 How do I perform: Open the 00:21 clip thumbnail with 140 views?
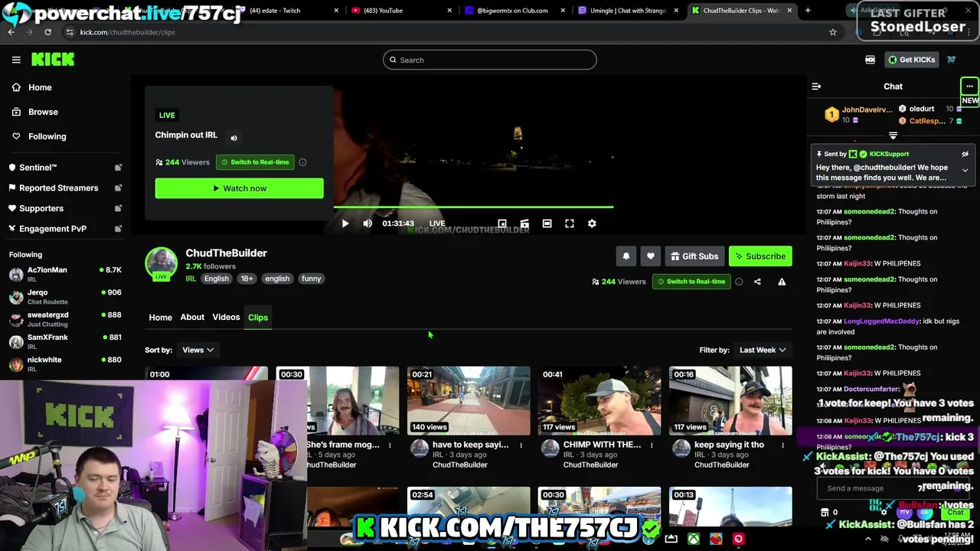(x=469, y=401)
